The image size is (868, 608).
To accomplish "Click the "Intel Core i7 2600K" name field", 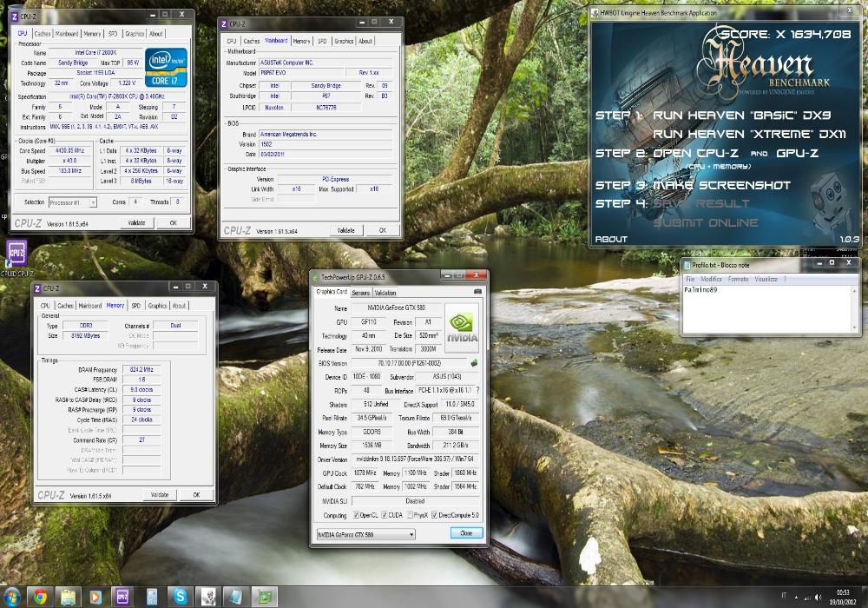I will point(95,53).
